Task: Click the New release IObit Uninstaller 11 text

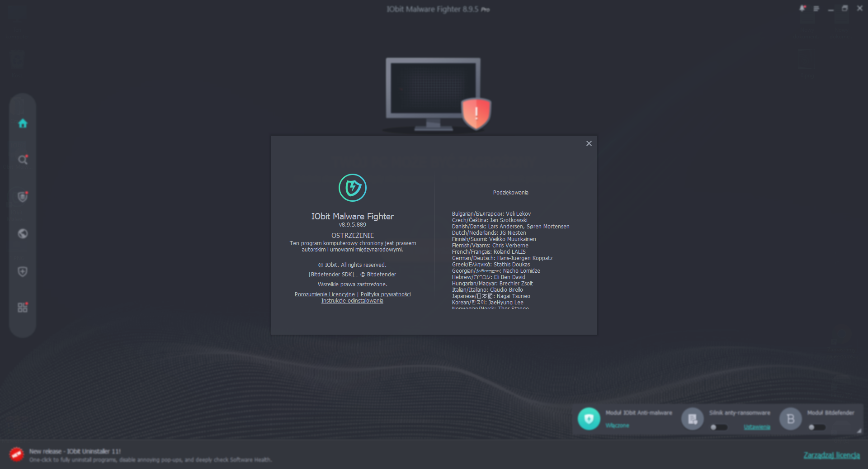Action: coord(75,451)
